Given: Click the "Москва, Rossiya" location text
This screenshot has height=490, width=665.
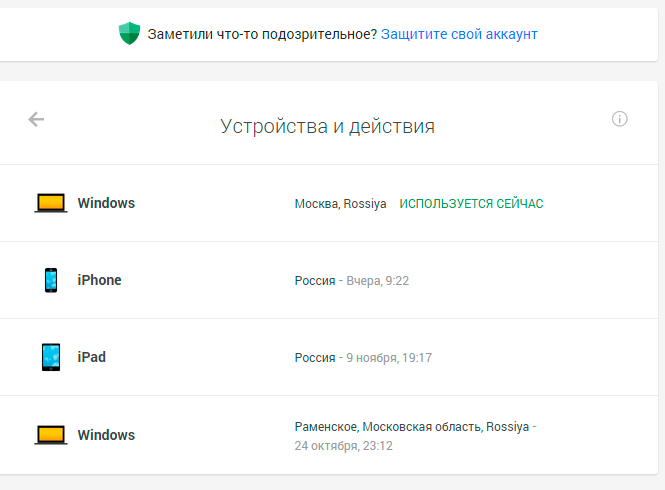Looking at the screenshot, I should pos(340,204).
